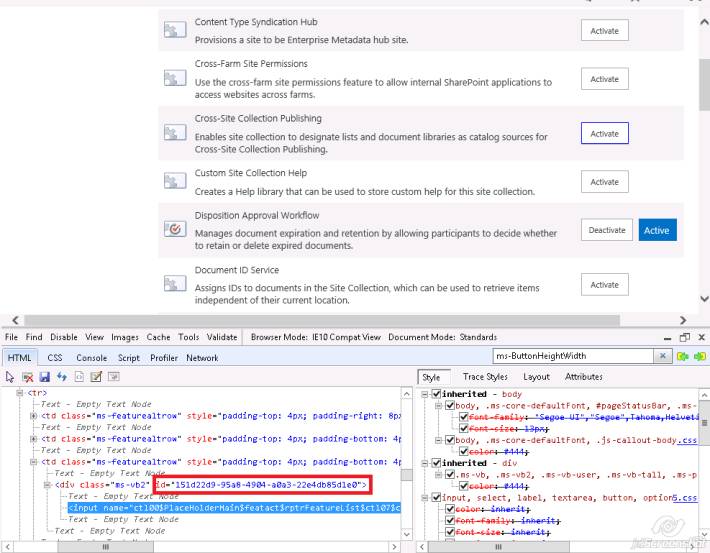710x553 pixels.
Task: Click the Cross-Site Collection Publishing feature icon
Action: click(x=175, y=133)
